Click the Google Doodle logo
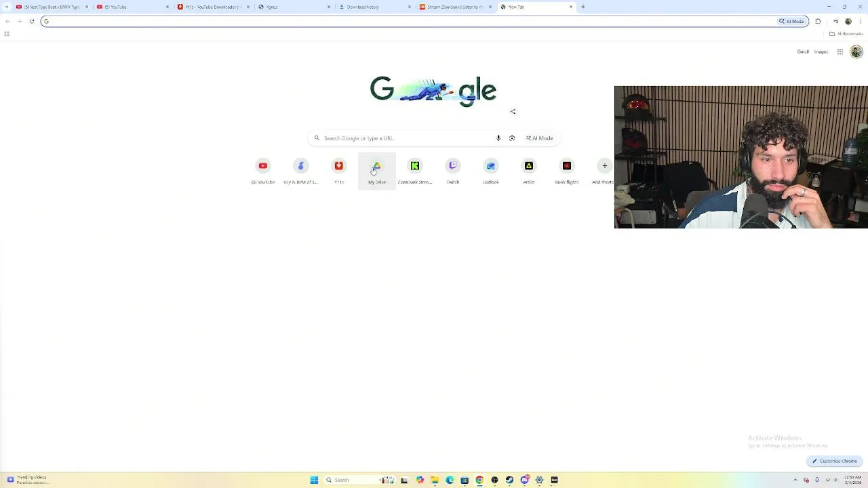Image resolution: width=868 pixels, height=488 pixels. (x=433, y=90)
